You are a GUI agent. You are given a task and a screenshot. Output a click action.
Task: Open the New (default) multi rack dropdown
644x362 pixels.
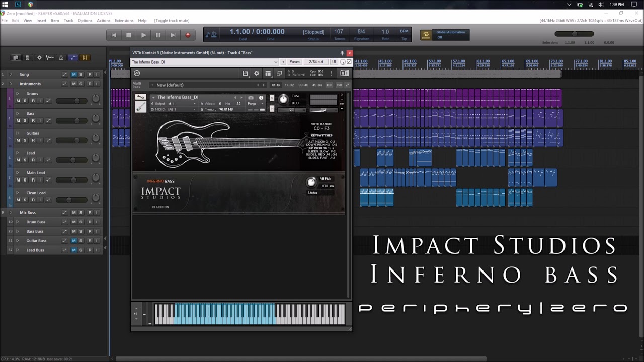pyautogui.click(x=208, y=85)
